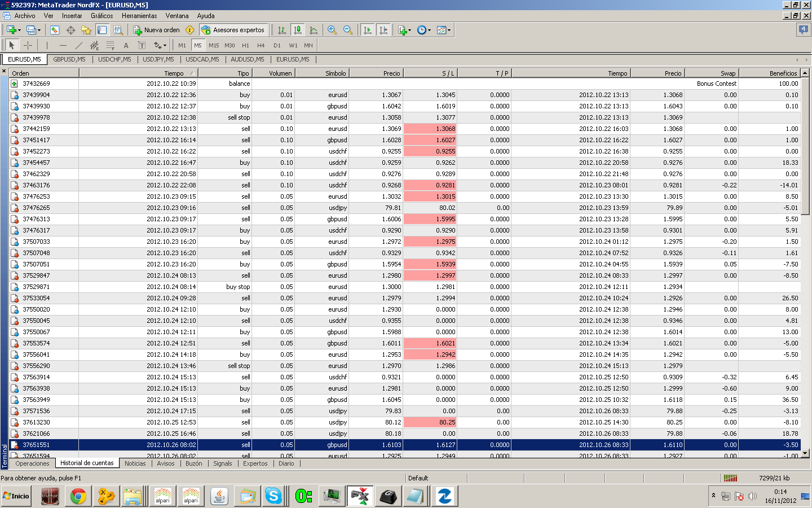Viewport: 812px width, 508px height.
Task: Click the Nueva orden button
Action: click(156, 30)
